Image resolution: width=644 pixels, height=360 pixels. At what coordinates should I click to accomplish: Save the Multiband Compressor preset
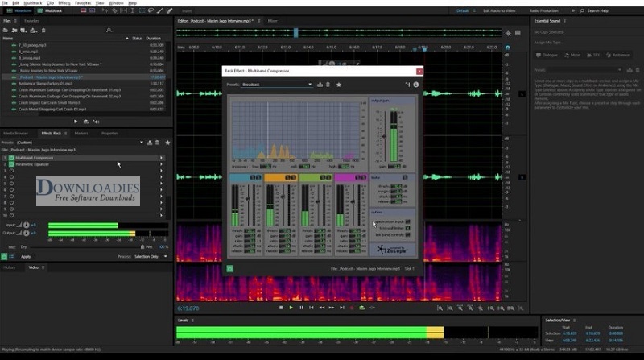(320, 85)
